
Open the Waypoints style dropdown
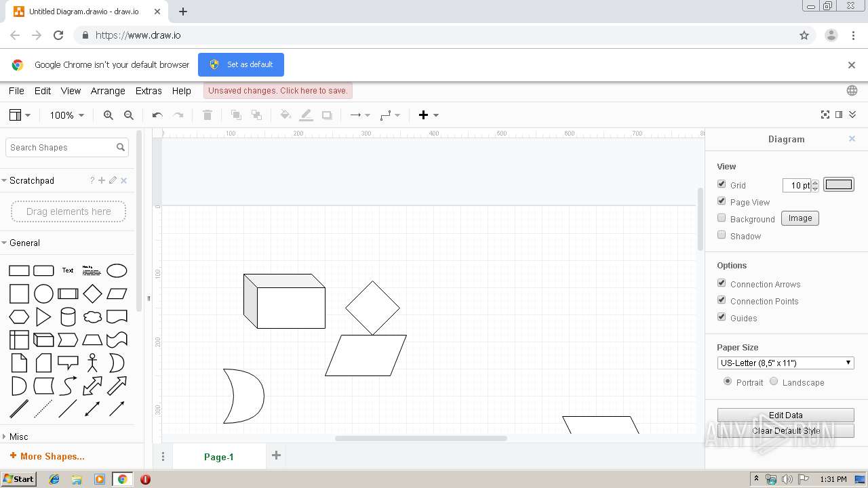(390, 115)
